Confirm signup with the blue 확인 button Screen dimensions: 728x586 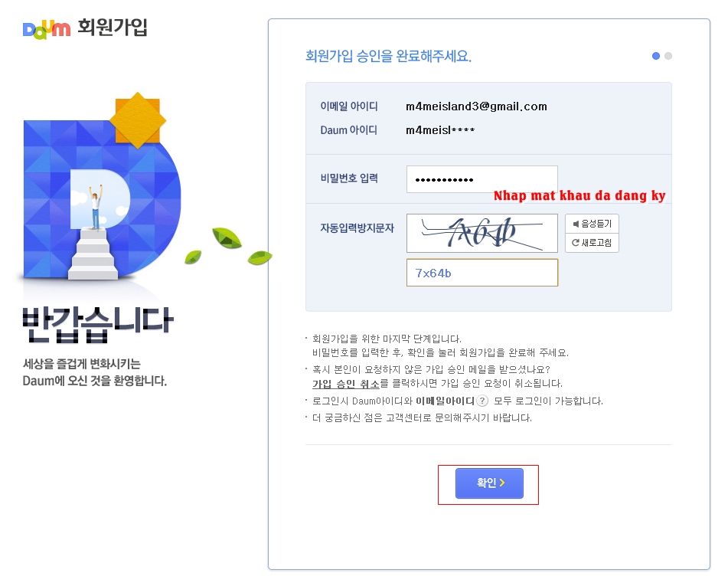489,483
